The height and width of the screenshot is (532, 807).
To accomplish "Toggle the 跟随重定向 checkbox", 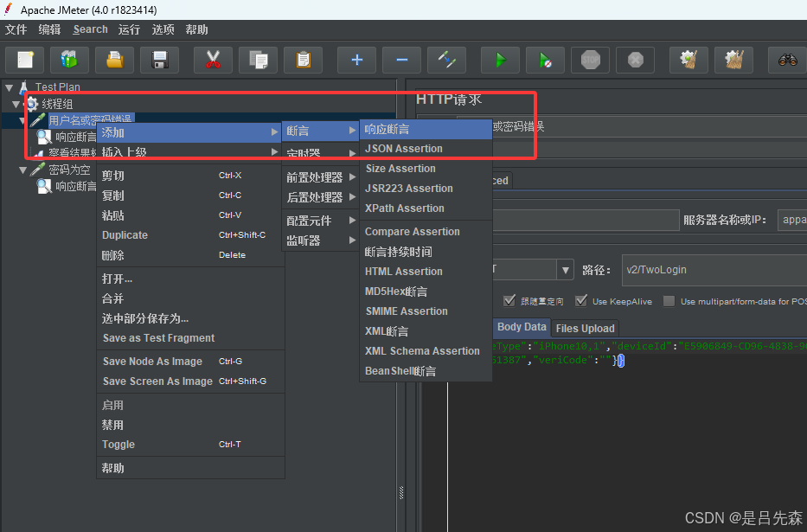I will tap(509, 301).
